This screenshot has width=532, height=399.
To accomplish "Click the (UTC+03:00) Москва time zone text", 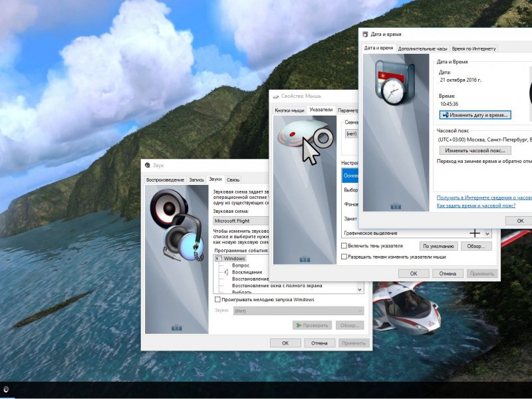I will pyautogui.click(x=485, y=140).
